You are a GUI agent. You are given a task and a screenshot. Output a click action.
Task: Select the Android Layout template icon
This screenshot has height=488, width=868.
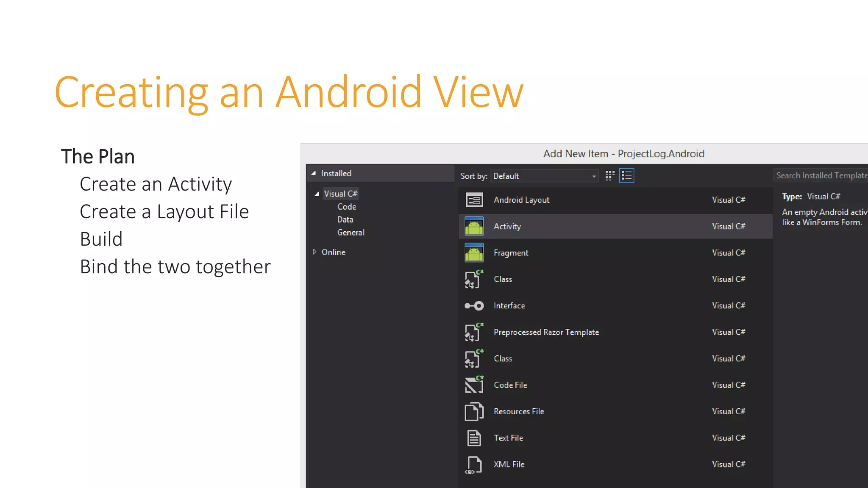pos(474,200)
